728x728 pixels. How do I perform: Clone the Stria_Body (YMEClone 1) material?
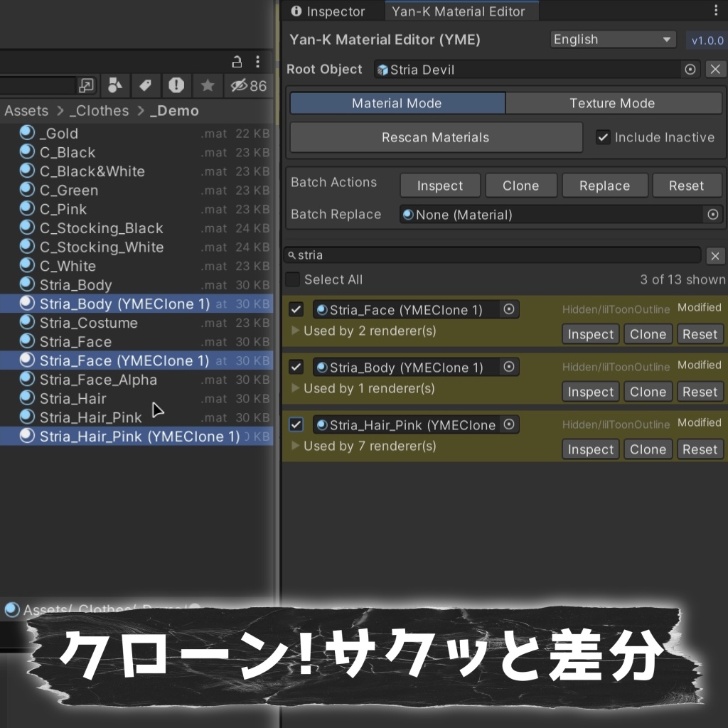648,392
